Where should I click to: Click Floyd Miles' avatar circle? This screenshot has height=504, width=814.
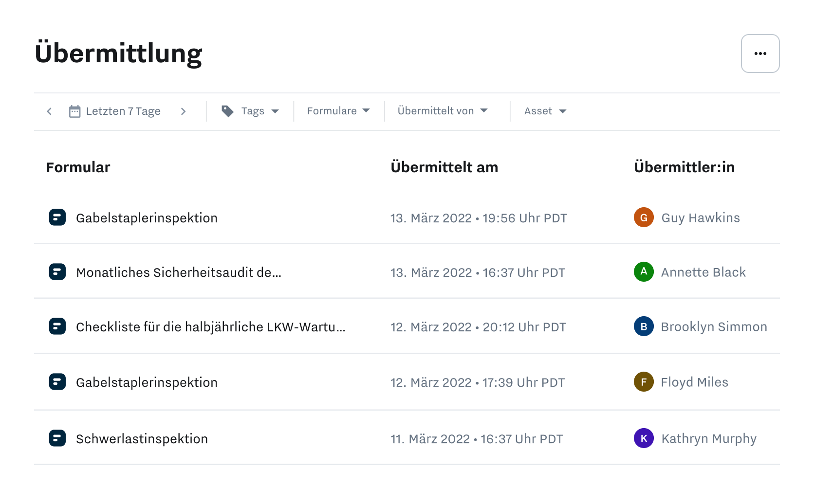(x=644, y=382)
